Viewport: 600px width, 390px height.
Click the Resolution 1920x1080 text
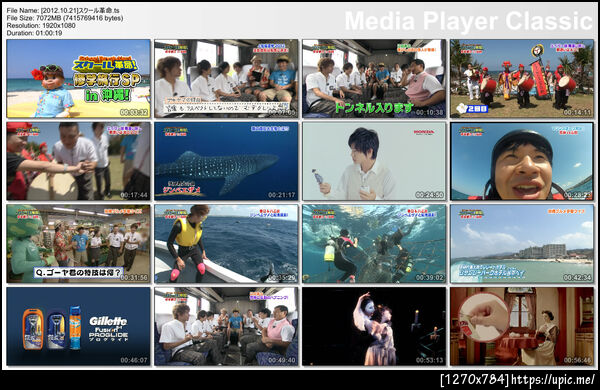pyautogui.click(x=41, y=25)
